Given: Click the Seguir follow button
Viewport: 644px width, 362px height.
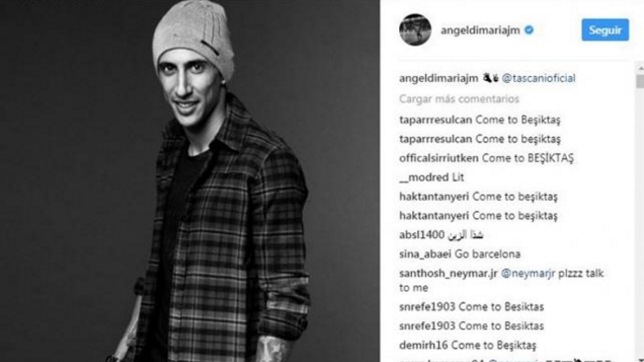Looking at the screenshot, I should tap(605, 30).
